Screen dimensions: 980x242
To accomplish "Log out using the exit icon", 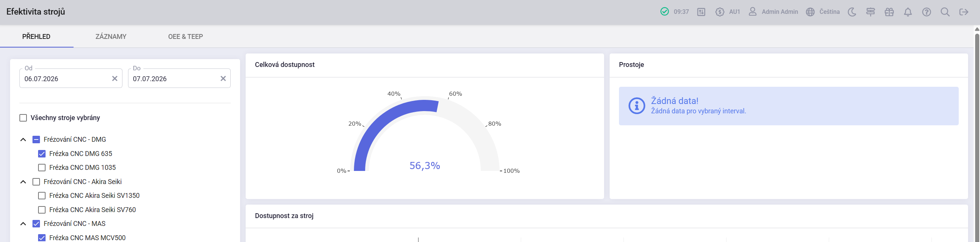I will tap(964, 12).
